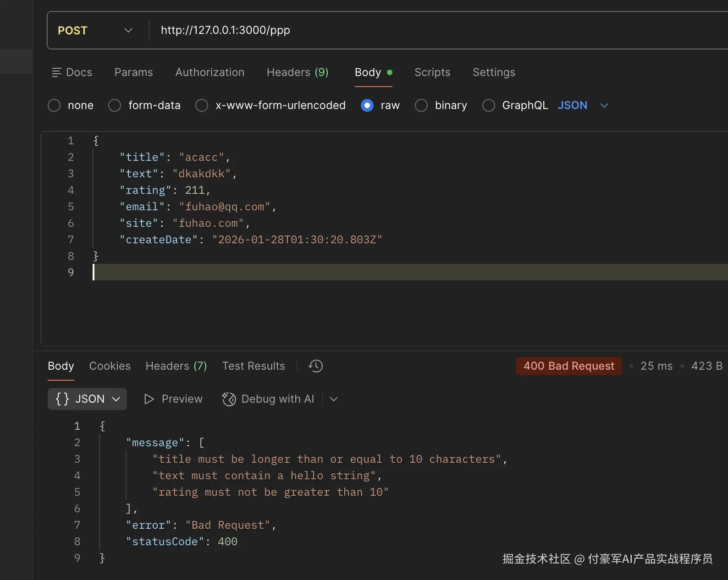This screenshot has width=728, height=580.
Task: Click the 423 B response size
Action: pyautogui.click(x=707, y=366)
